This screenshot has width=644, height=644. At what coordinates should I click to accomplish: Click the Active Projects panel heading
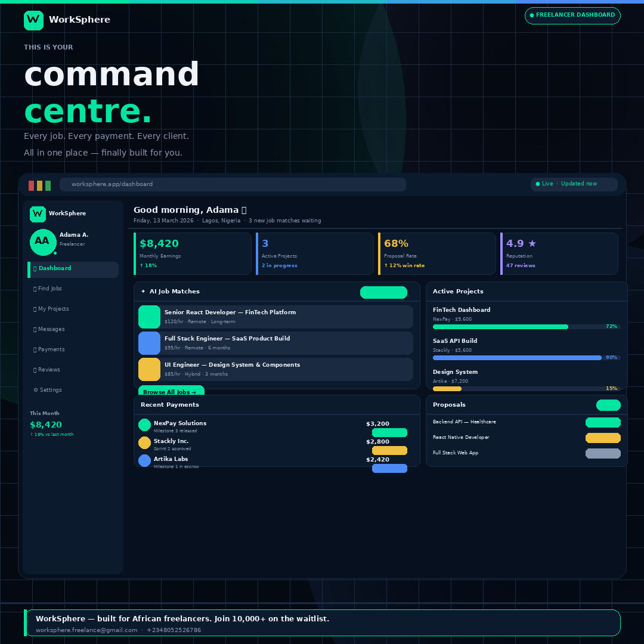coord(459,292)
